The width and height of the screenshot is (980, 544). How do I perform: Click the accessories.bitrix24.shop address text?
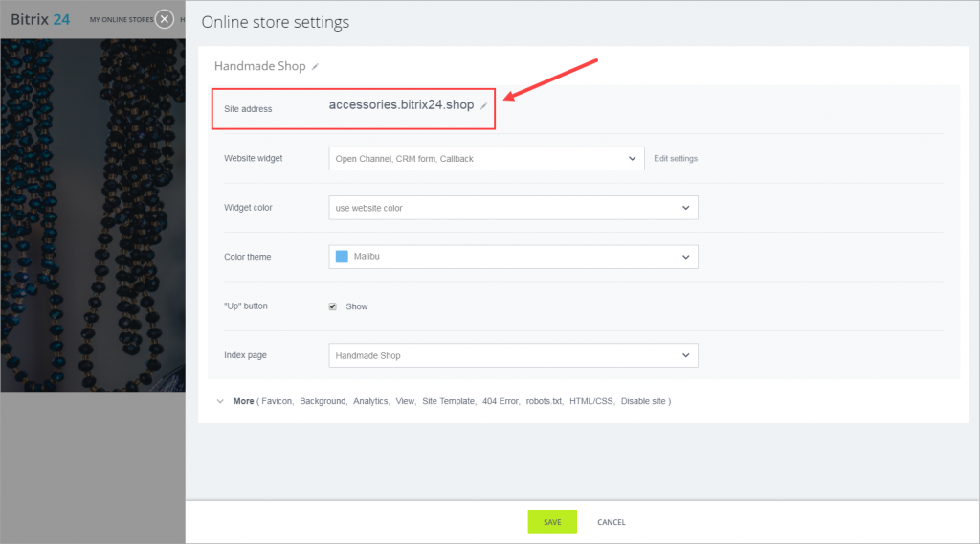pos(401,105)
